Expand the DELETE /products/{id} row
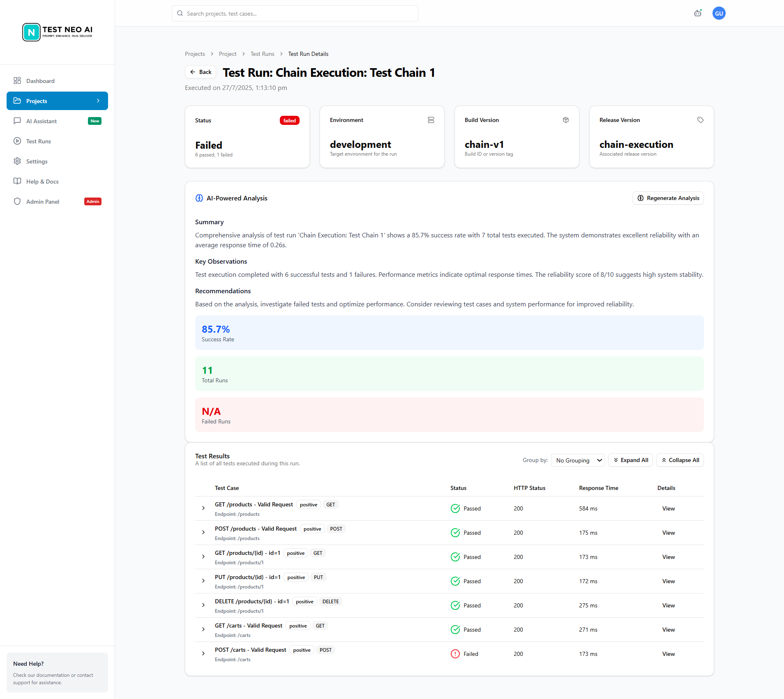 click(203, 605)
